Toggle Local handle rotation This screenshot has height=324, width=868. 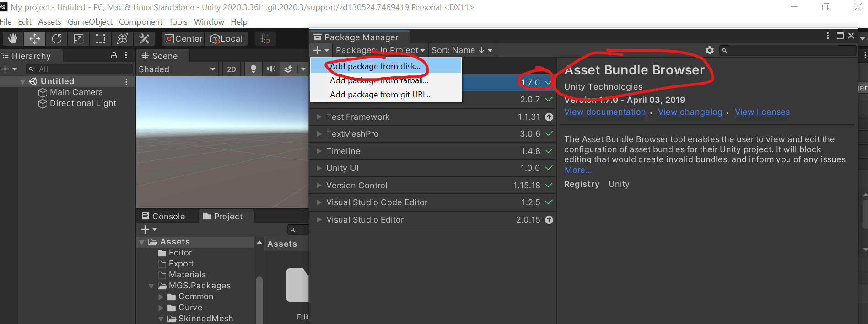[x=226, y=39]
